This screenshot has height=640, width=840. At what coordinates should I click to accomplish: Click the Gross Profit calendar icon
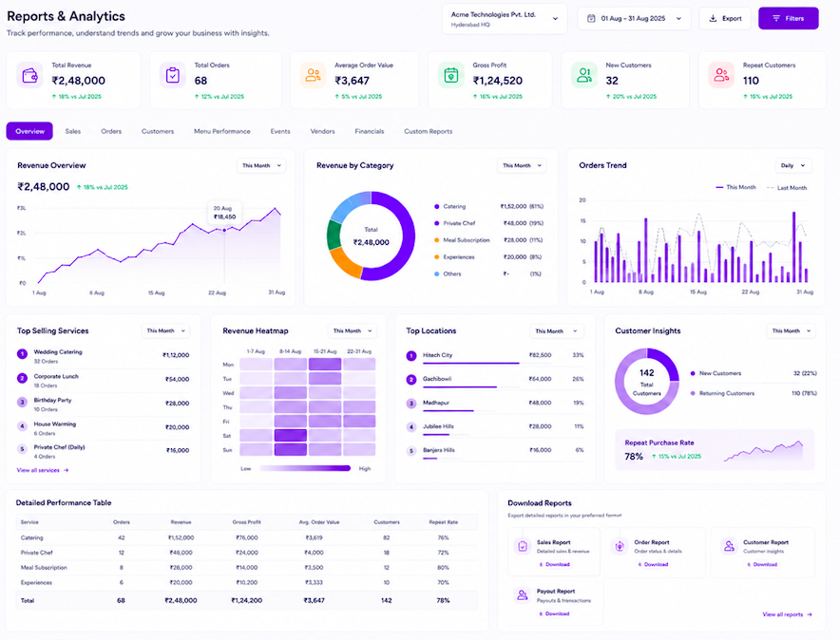451,75
